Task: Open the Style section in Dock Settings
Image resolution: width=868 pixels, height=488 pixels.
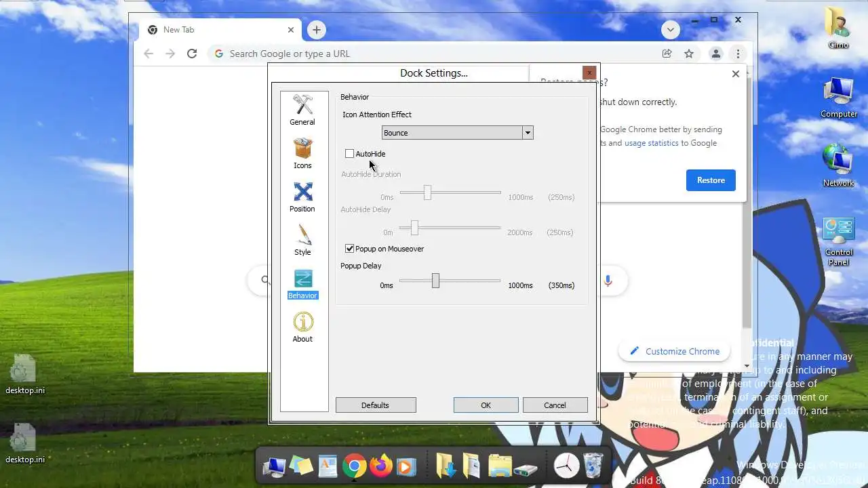Action: (302, 241)
